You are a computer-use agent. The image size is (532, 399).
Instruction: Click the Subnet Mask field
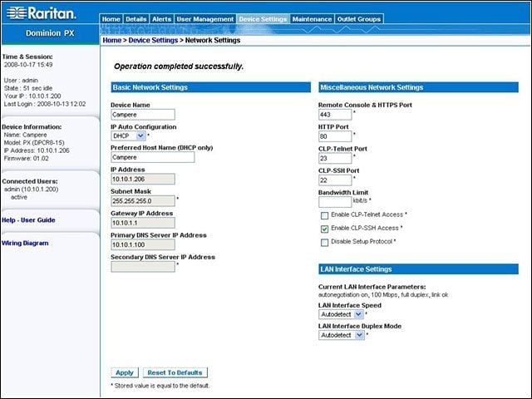pyautogui.click(x=143, y=201)
